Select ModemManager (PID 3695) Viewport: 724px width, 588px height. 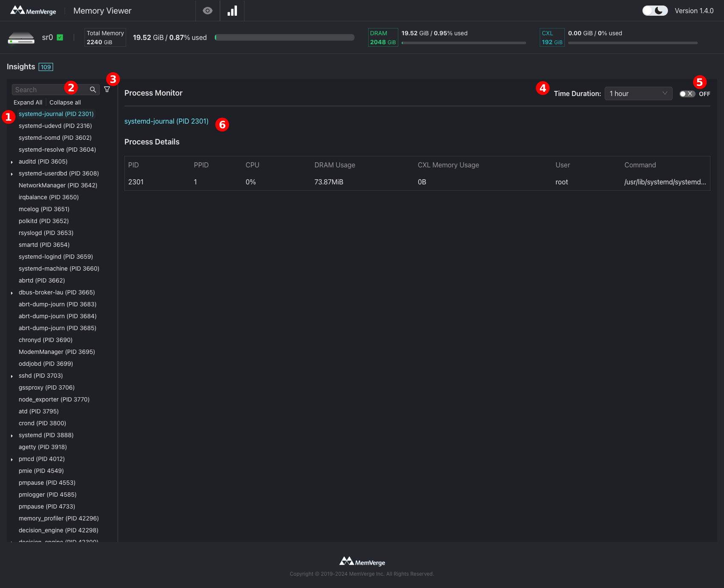[x=57, y=352]
